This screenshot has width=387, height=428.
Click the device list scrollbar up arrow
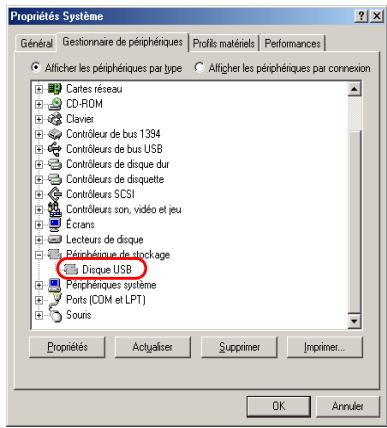click(x=354, y=89)
